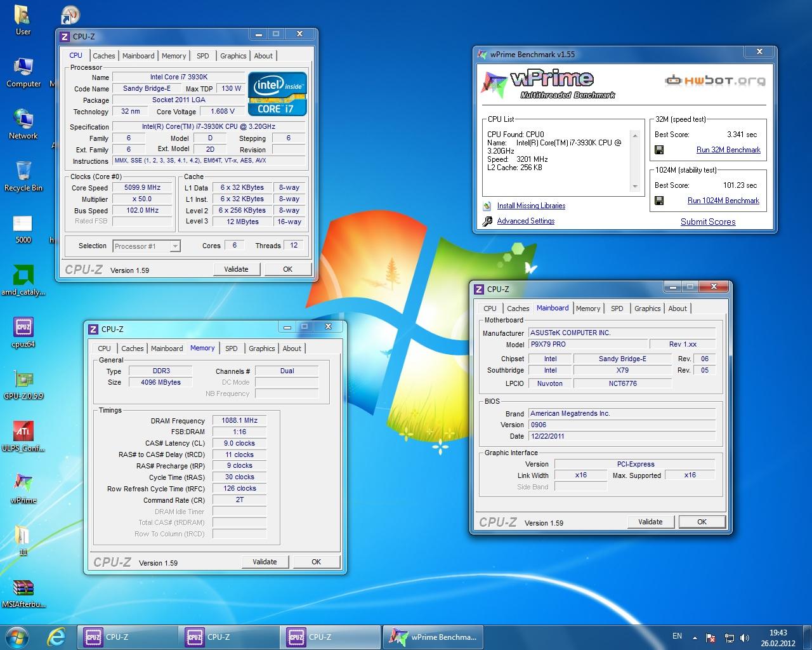Click the EN language indicator
This screenshot has width=812, height=650.
tap(677, 636)
